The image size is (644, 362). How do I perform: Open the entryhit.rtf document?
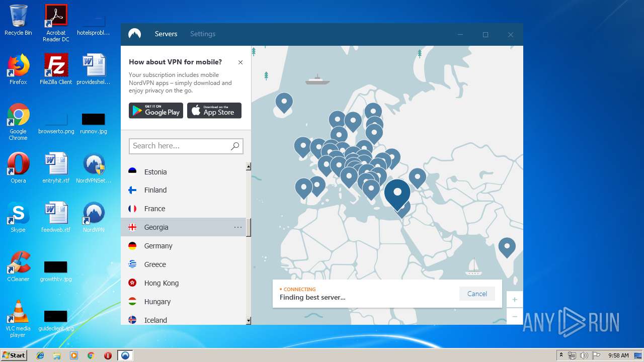coord(56,168)
